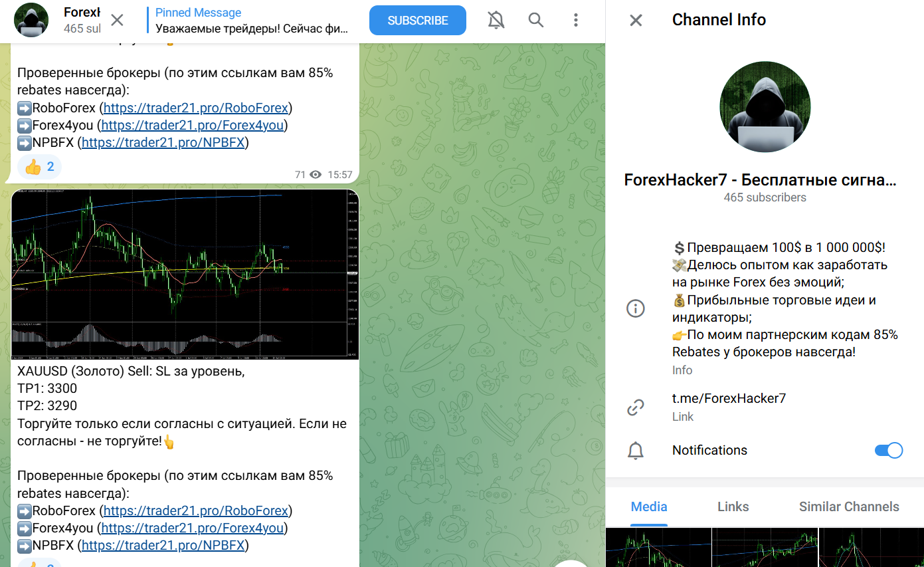Click the channel avatar in the header
This screenshot has width=924, height=567.
[x=31, y=20]
